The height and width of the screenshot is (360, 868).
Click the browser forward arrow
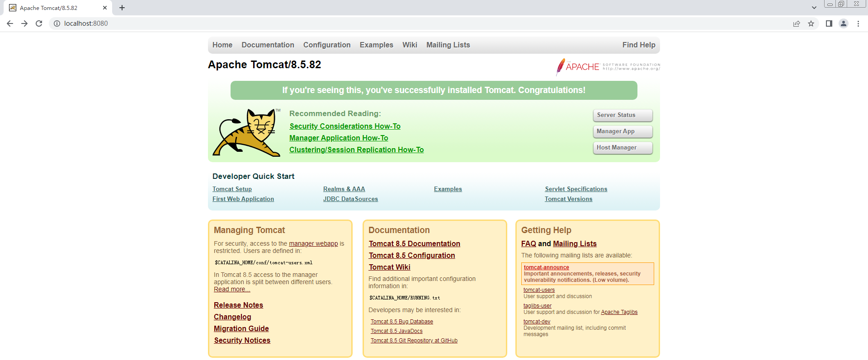coord(24,23)
